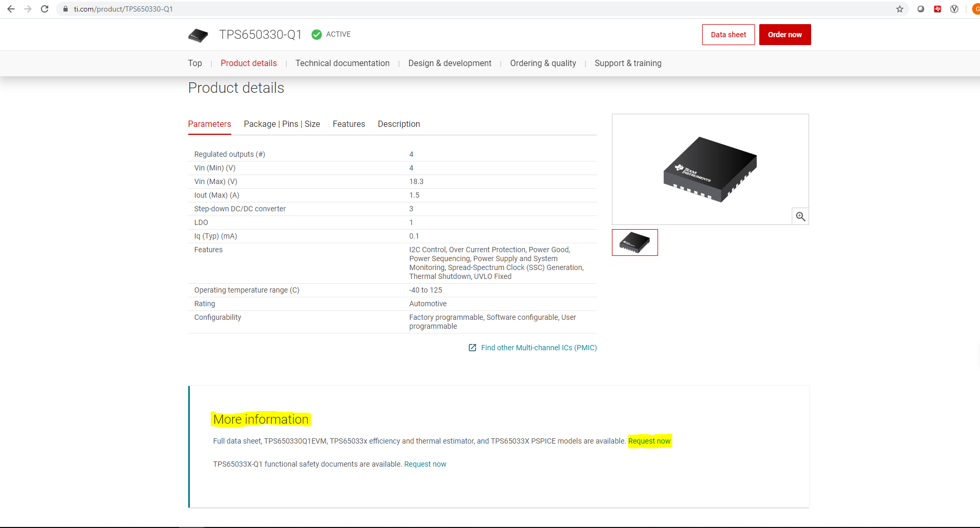Switch to the Features tab
Screen dimensions: 980x528
(349, 124)
